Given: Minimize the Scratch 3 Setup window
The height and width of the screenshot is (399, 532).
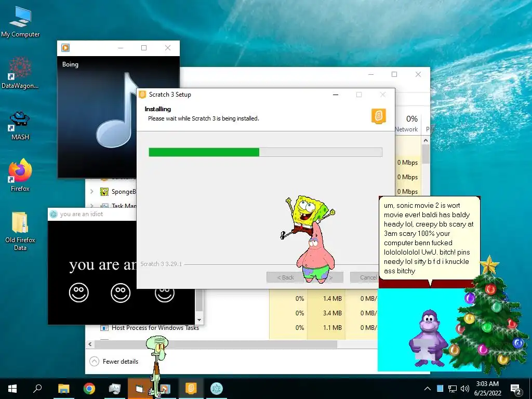Looking at the screenshot, I should click(x=336, y=95).
